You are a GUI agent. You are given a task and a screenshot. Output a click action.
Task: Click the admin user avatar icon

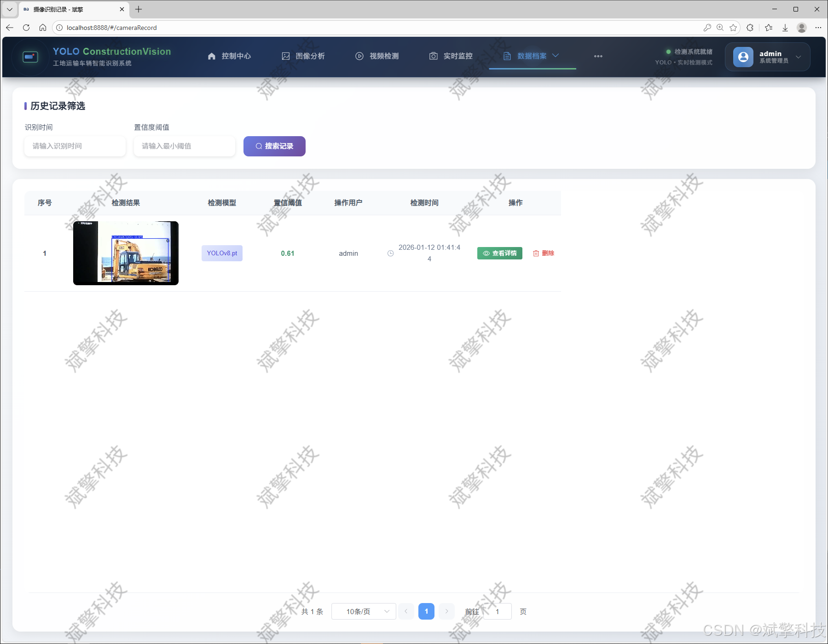[x=743, y=57]
